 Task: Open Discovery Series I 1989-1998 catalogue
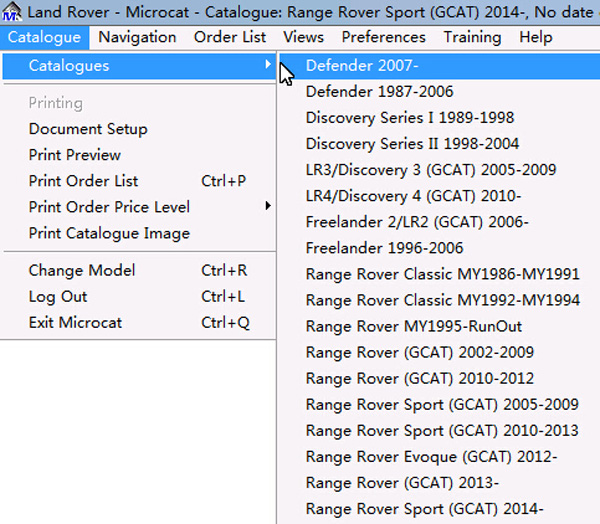click(440, 118)
